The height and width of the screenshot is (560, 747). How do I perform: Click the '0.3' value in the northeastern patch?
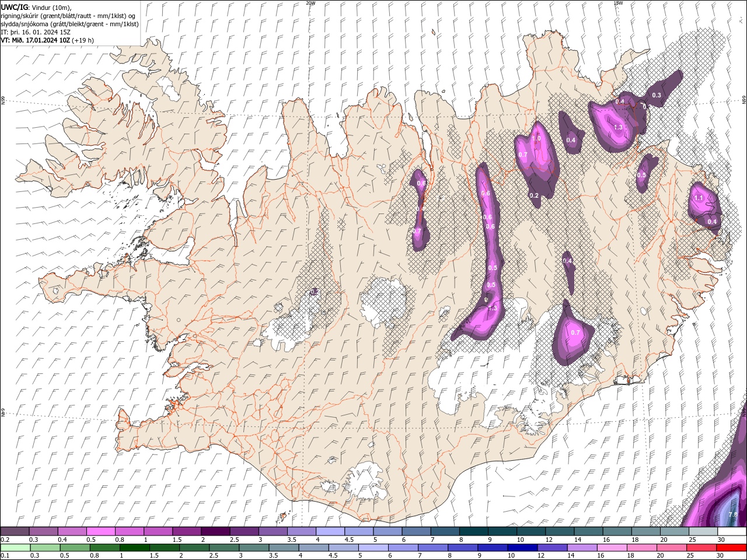pos(657,95)
